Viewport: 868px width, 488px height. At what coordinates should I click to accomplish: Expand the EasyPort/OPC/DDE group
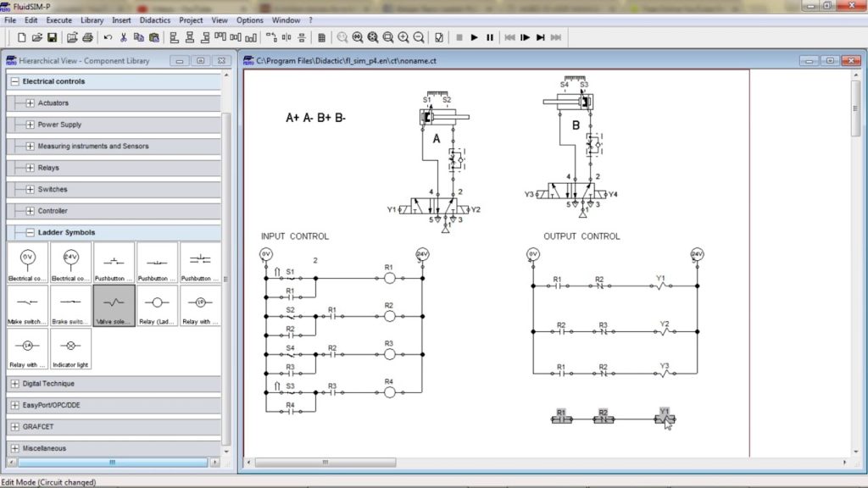pos(15,405)
